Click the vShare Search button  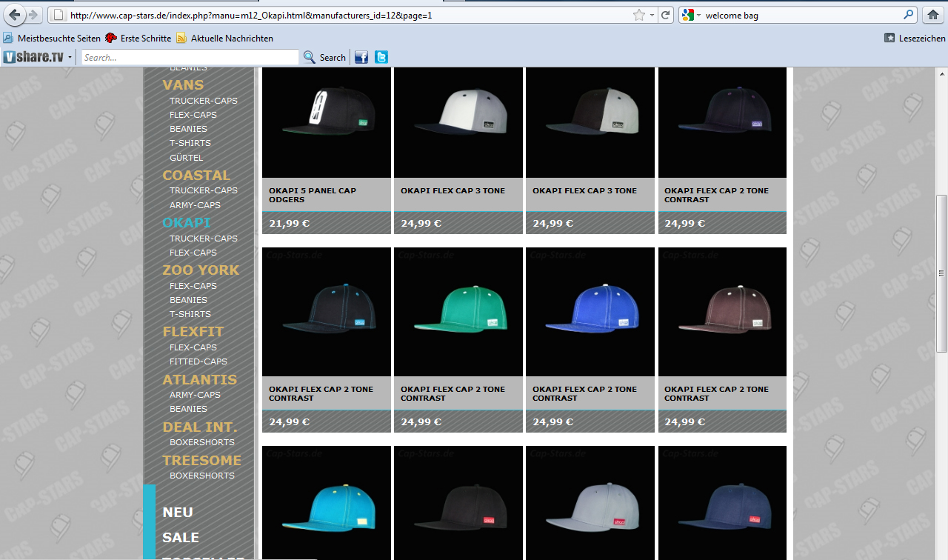coord(325,57)
